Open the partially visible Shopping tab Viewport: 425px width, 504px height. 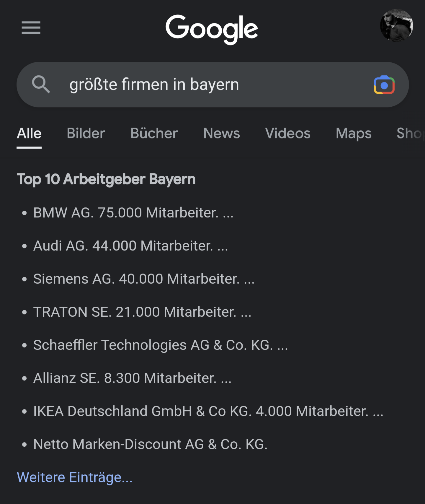pyautogui.click(x=410, y=134)
